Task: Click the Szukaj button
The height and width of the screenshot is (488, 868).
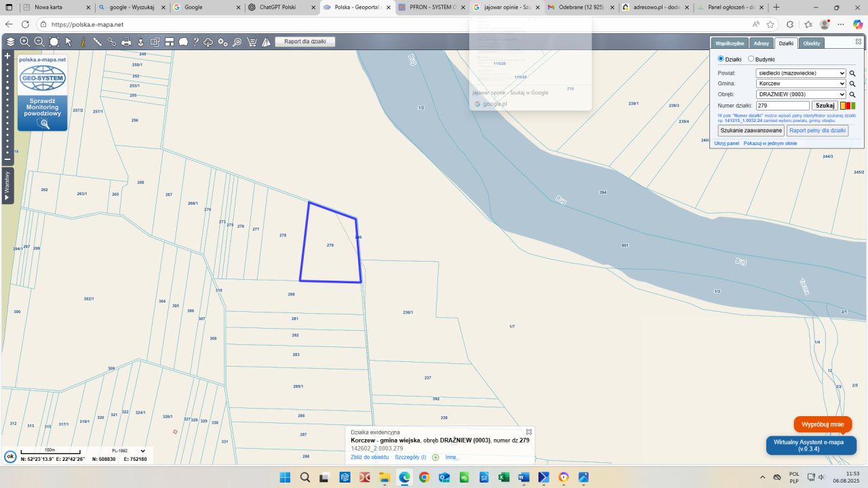Action: click(x=825, y=106)
